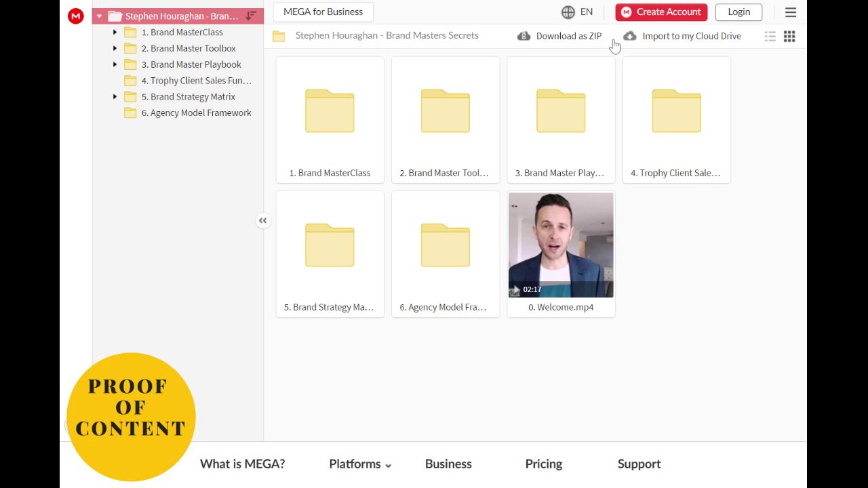
Task: Click the 0. Welcome.mp4 file name
Action: pyautogui.click(x=561, y=307)
